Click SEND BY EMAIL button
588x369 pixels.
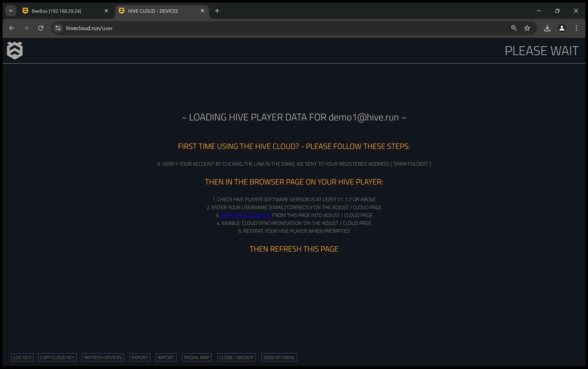(x=279, y=357)
